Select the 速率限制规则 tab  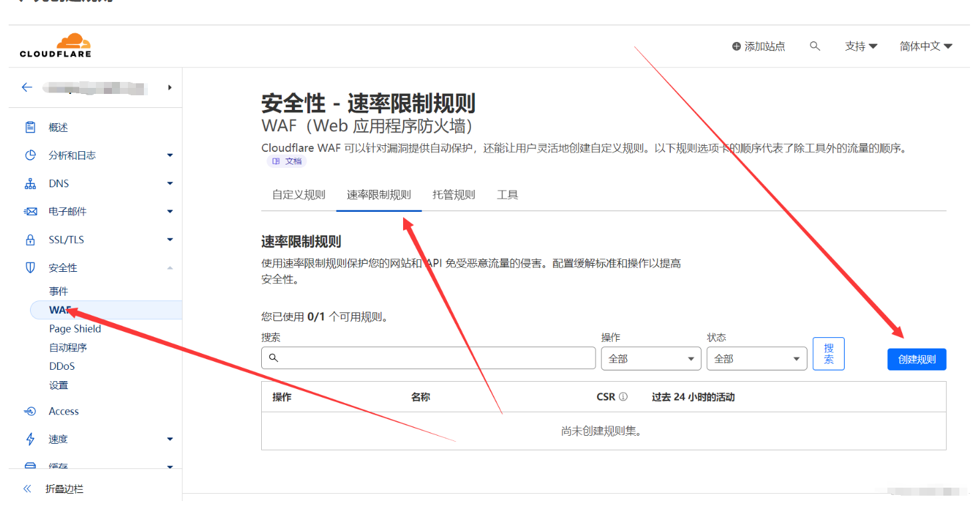coord(379,195)
